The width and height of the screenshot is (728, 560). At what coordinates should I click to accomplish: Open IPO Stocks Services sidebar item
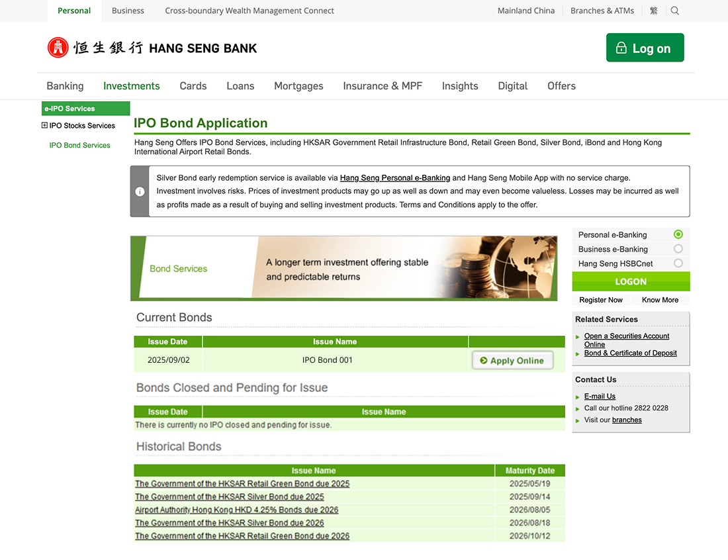pyautogui.click(x=82, y=126)
